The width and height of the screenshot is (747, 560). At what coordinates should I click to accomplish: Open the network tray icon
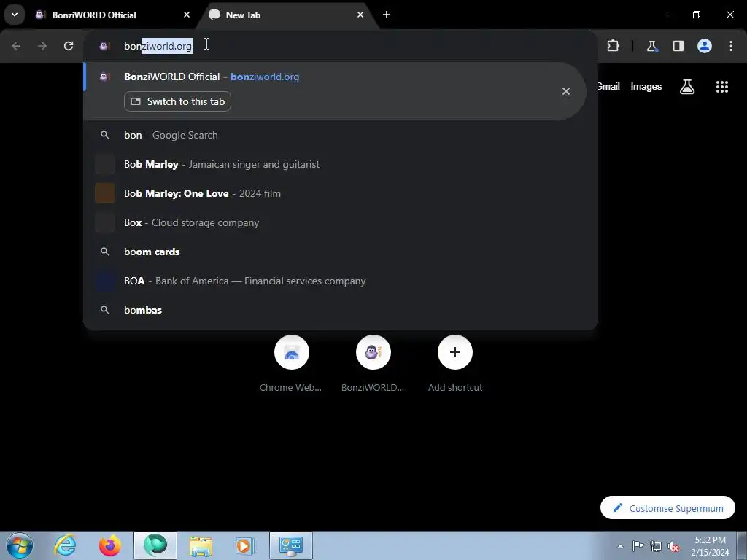[x=656, y=546]
